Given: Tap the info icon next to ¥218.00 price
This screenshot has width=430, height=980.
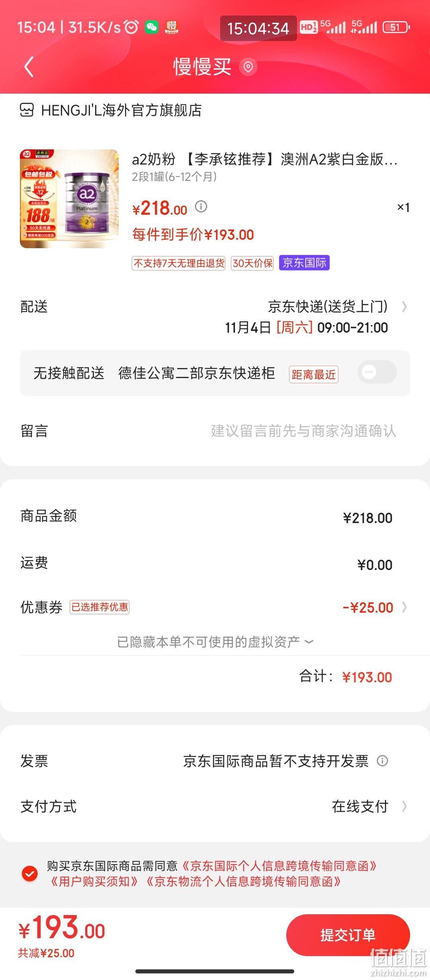Looking at the screenshot, I should pyautogui.click(x=201, y=206).
